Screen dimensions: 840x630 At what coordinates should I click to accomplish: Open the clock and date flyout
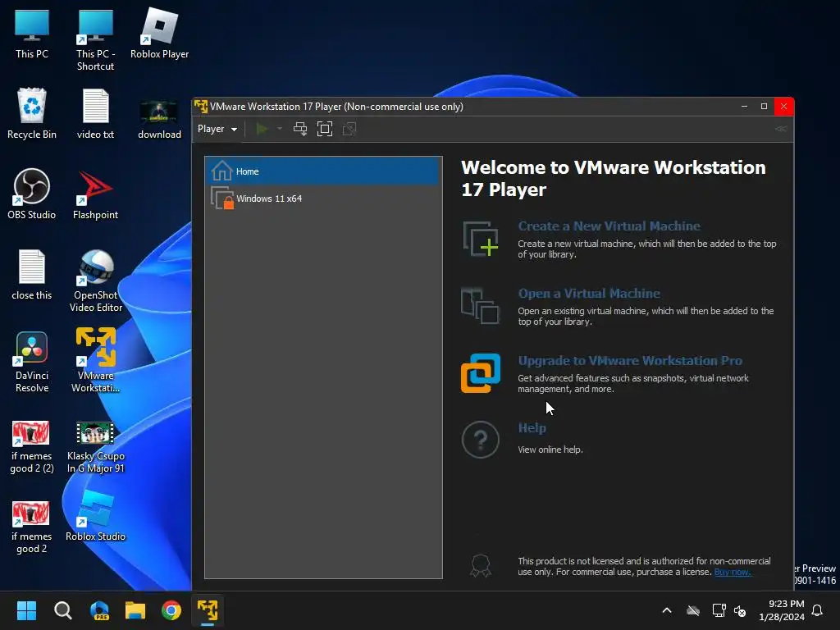coord(782,610)
